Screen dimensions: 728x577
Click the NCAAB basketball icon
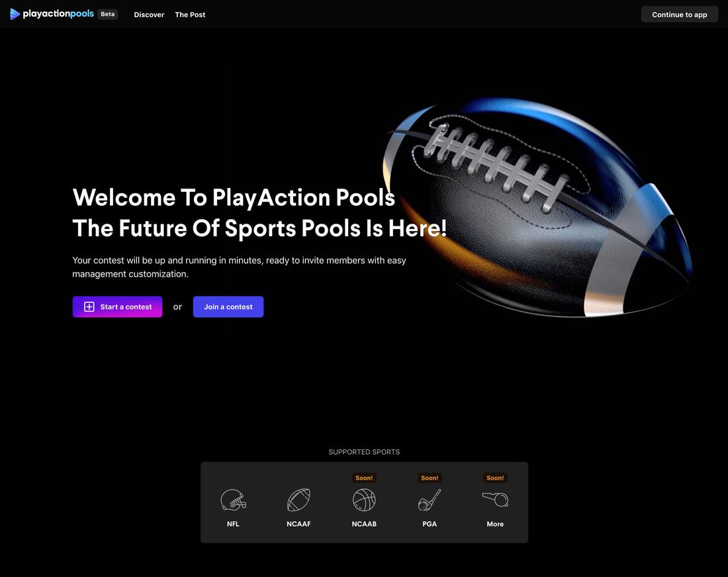pyautogui.click(x=364, y=500)
